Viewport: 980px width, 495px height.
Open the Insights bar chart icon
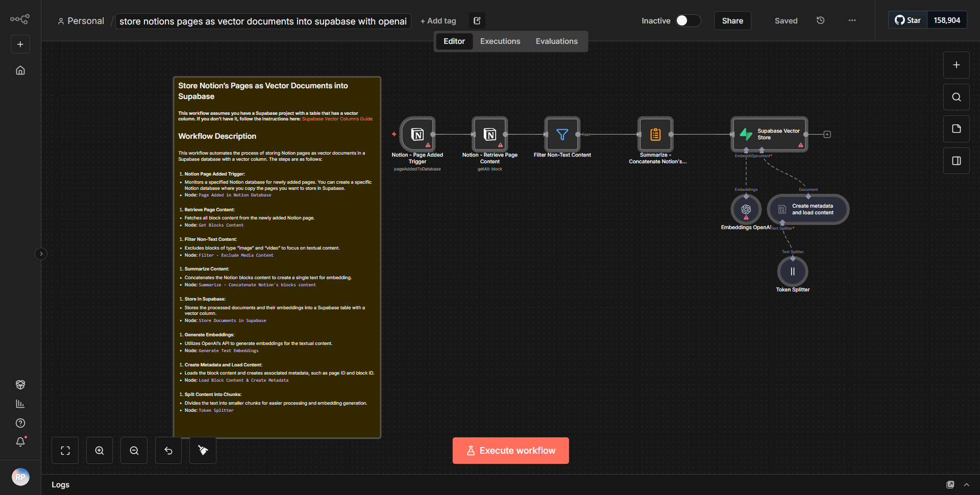coord(20,404)
